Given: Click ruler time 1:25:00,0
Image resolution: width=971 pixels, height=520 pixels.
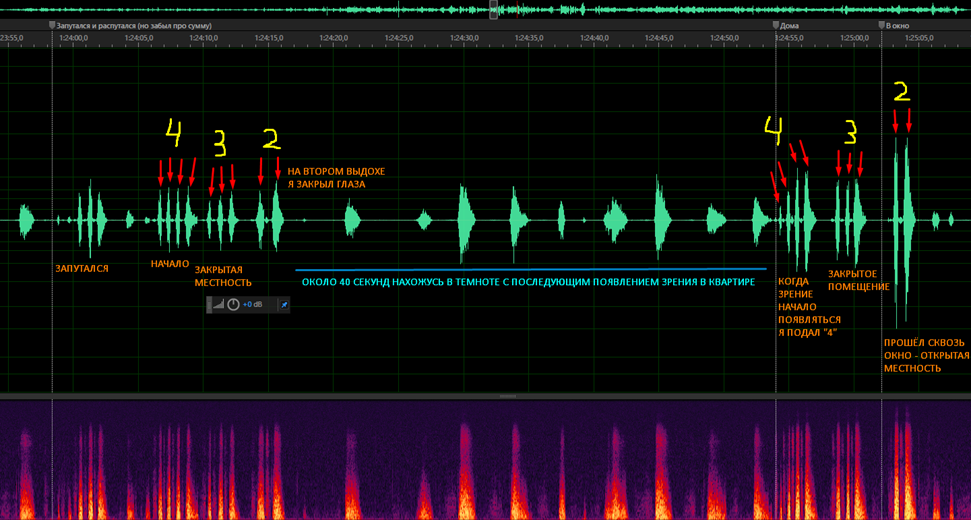Looking at the screenshot, I should pos(855,38).
